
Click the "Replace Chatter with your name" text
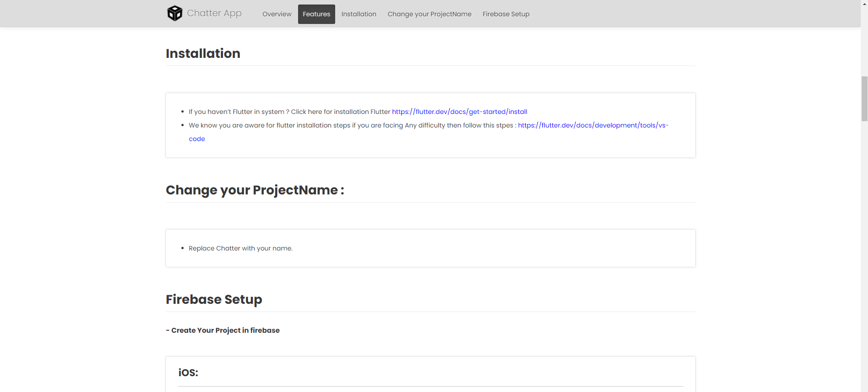click(240, 248)
